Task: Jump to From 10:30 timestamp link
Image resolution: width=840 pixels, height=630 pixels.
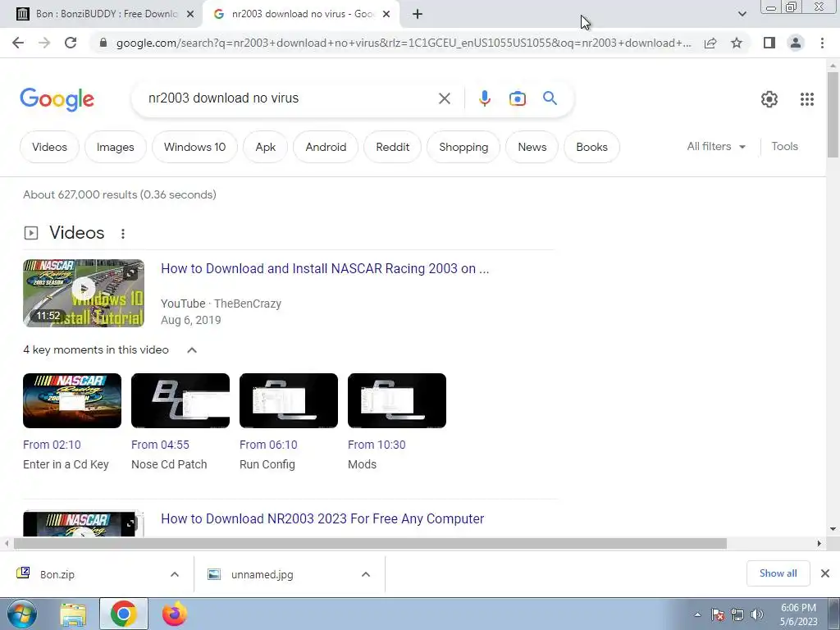Action: (377, 445)
